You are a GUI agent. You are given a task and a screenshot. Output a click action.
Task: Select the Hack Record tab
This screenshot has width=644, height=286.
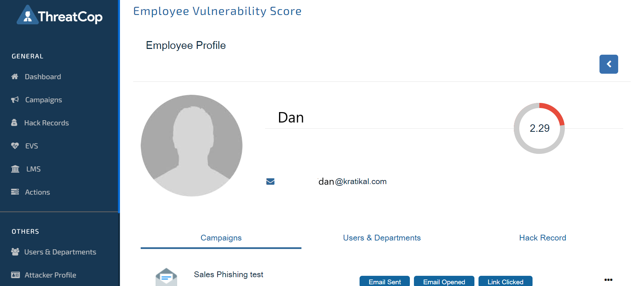[x=542, y=238]
